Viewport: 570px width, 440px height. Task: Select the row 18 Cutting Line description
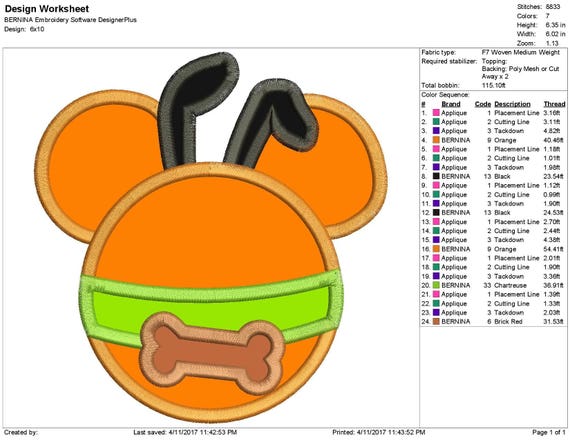tap(511, 267)
